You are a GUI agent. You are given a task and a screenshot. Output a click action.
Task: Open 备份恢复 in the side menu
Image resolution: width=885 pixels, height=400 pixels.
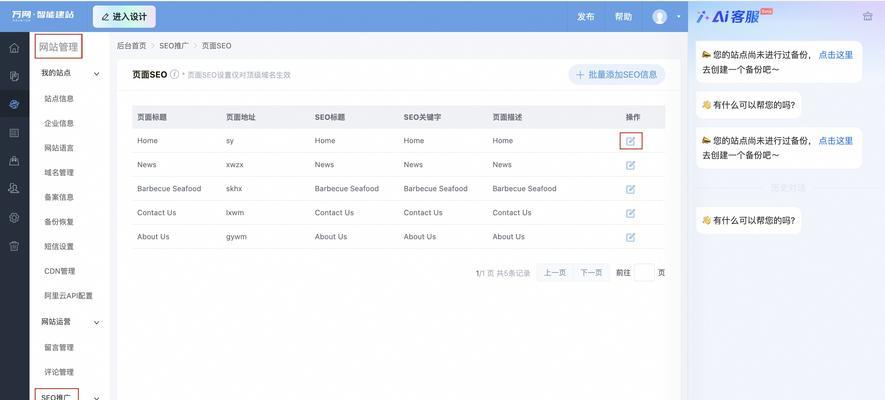pos(59,222)
